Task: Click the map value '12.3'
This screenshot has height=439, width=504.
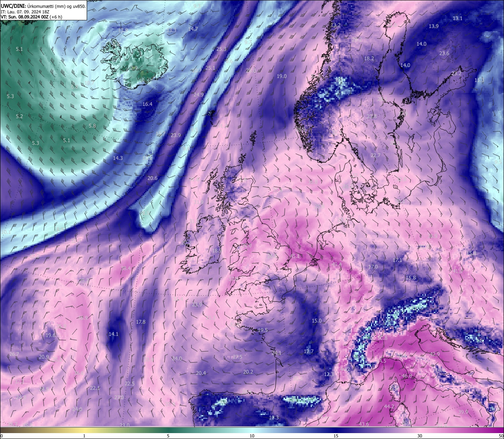Action: (329, 374)
